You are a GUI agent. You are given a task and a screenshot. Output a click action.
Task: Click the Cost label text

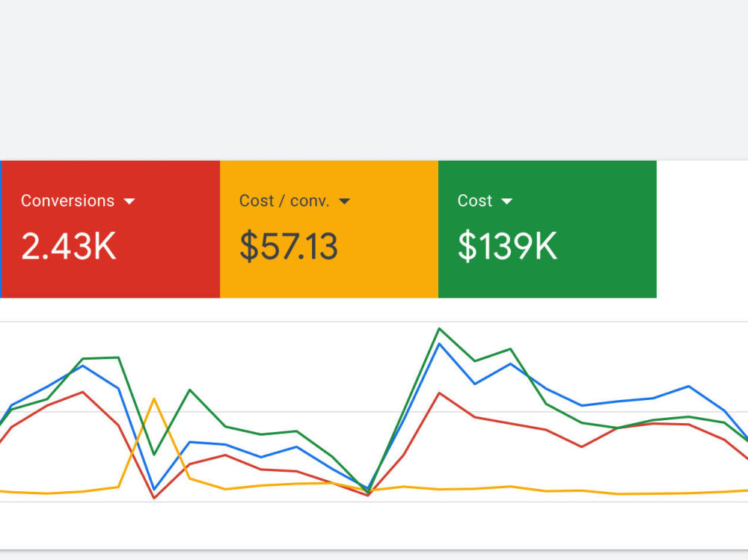(475, 201)
